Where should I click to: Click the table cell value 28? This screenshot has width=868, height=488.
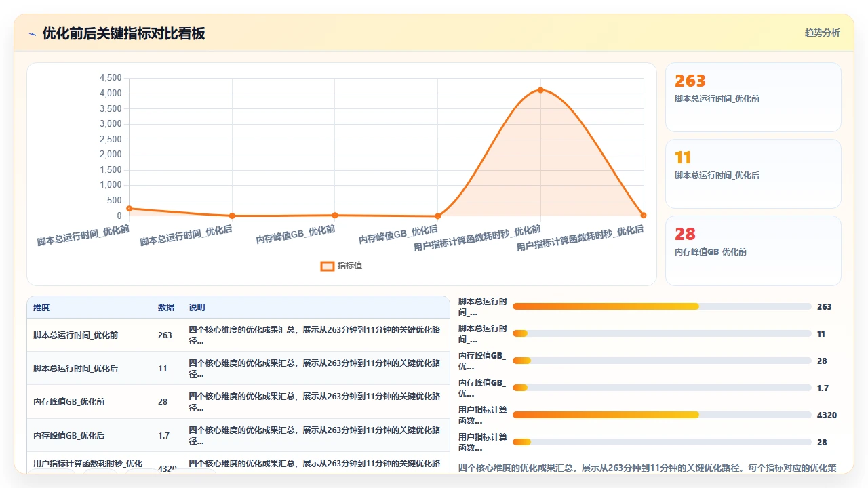(163, 402)
